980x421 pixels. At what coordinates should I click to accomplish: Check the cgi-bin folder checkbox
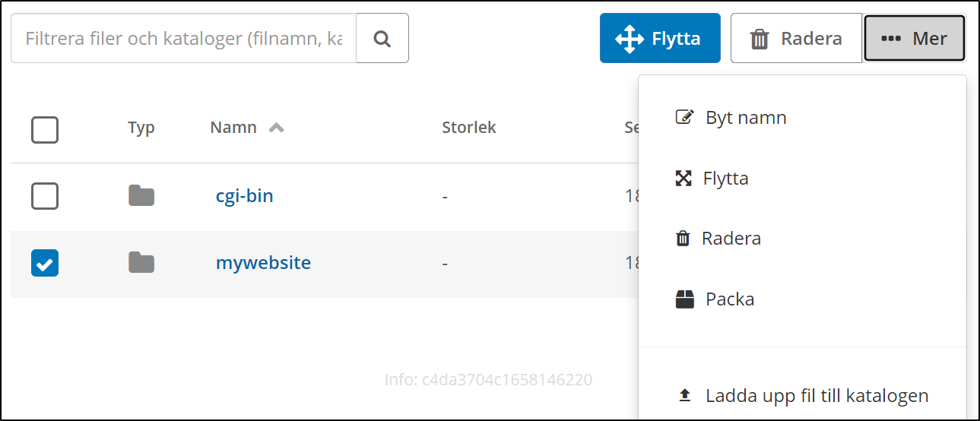point(45,197)
